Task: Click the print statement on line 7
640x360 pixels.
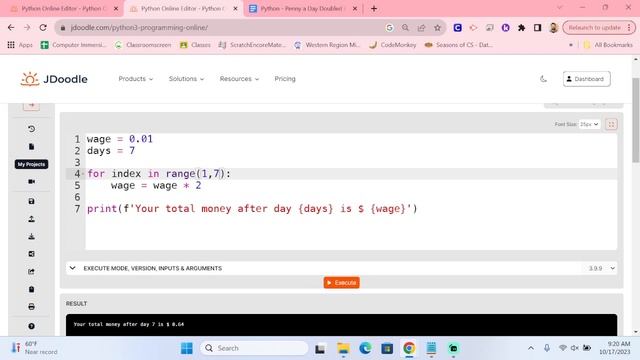Action: click(252, 209)
